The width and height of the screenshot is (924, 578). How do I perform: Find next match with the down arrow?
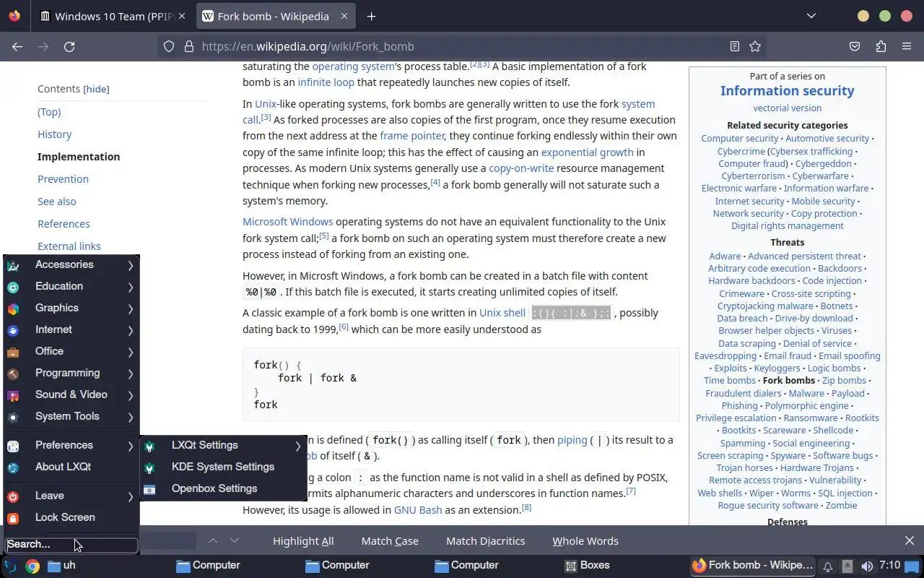(x=235, y=540)
